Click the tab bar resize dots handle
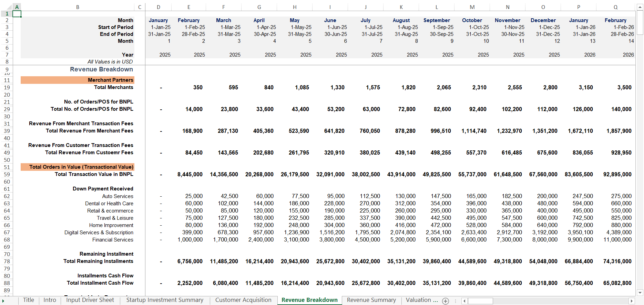 pyautogui.click(x=455, y=301)
